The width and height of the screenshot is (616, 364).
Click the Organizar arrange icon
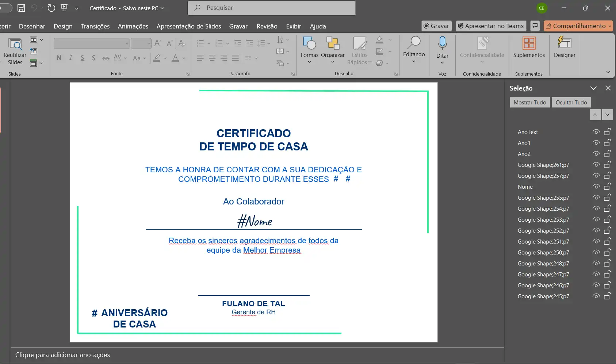click(x=332, y=43)
